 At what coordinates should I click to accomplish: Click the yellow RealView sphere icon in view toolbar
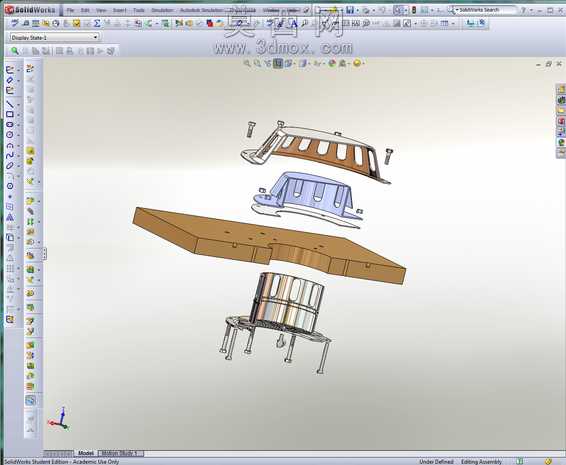(x=357, y=64)
